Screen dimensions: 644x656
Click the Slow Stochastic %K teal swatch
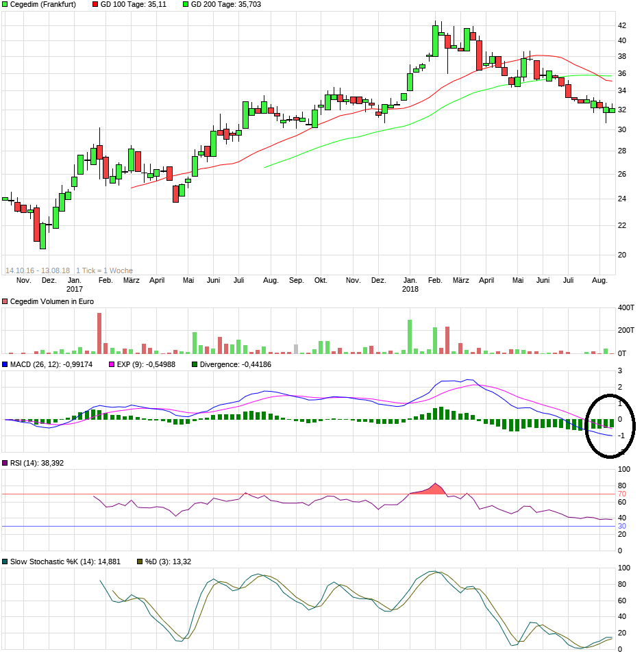(x=5, y=562)
